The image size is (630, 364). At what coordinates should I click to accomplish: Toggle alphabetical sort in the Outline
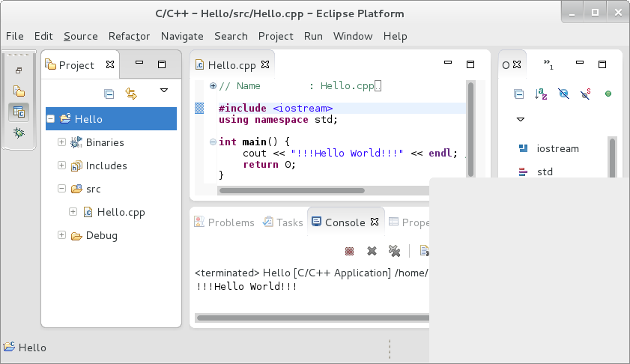[541, 94]
